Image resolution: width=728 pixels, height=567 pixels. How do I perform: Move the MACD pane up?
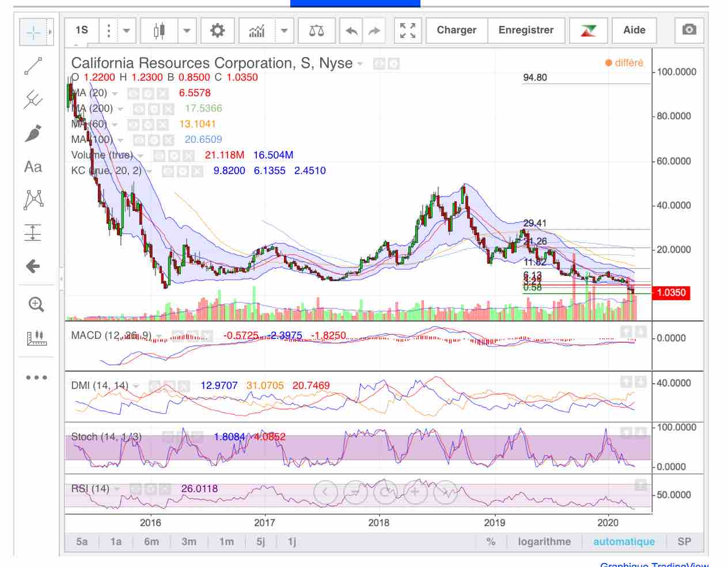626,332
